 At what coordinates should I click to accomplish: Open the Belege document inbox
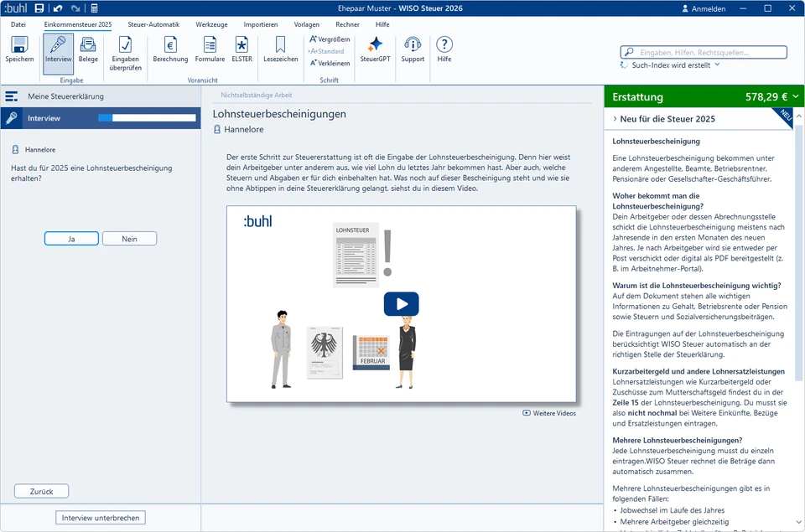[x=88, y=49]
